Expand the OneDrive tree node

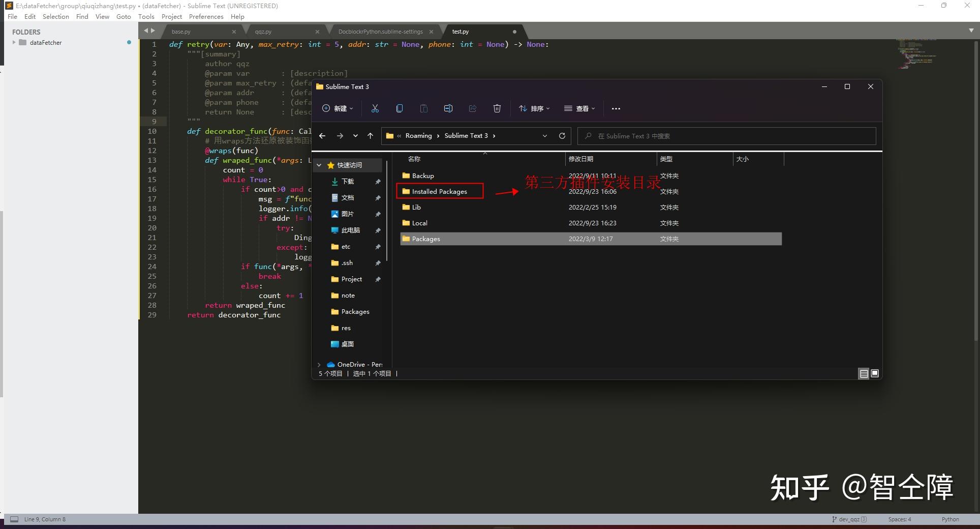(319, 365)
